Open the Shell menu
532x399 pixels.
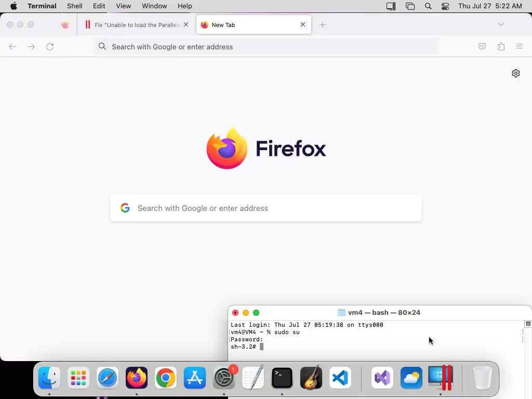pos(75,6)
